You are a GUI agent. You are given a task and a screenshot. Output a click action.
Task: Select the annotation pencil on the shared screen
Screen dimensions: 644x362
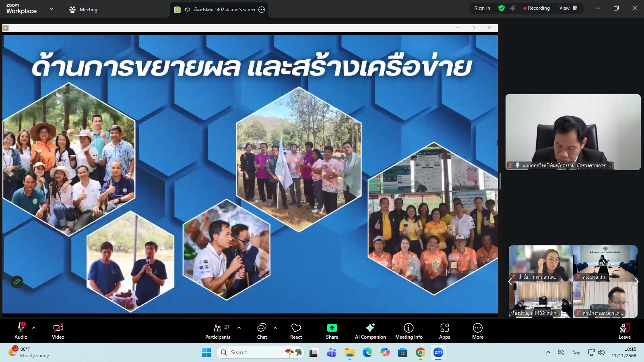[x=17, y=282]
